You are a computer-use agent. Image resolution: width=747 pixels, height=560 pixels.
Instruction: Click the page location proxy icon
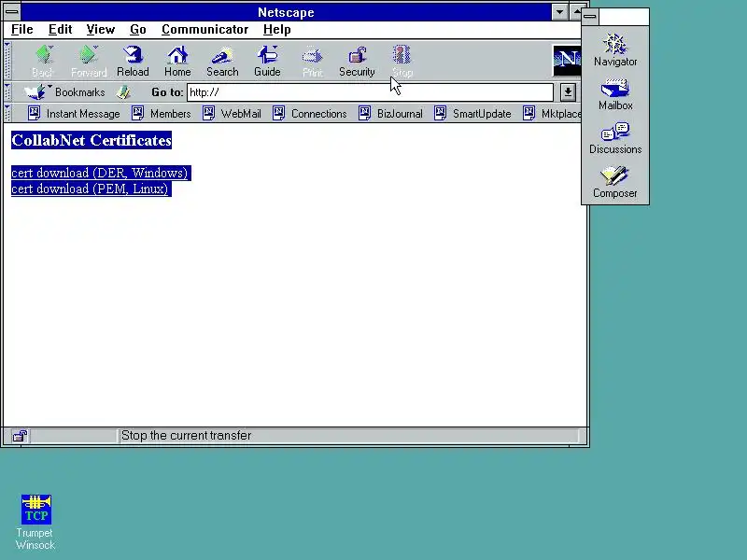(123, 91)
